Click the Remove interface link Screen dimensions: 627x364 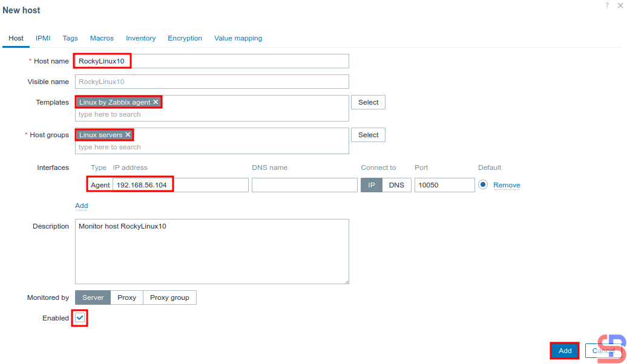[507, 185]
